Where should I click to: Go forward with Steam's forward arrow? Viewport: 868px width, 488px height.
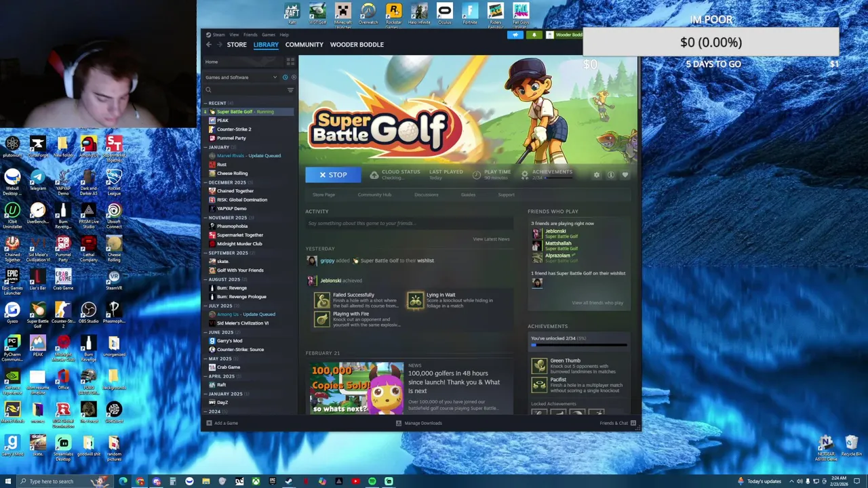[x=220, y=45]
